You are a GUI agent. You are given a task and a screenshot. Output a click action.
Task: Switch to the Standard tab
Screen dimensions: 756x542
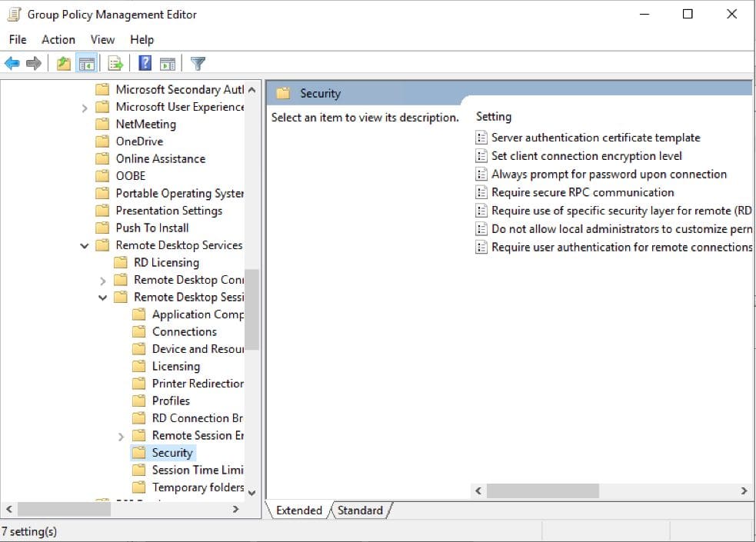(x=360, y=510)
